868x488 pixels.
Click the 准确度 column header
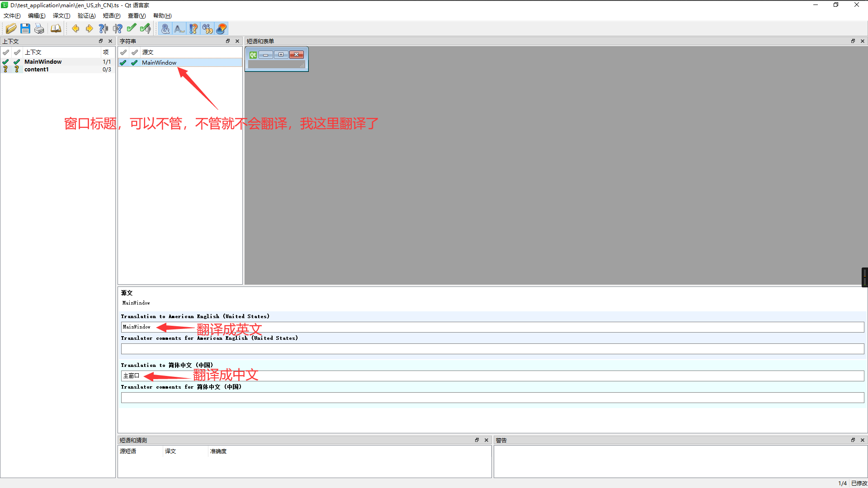tap(218, 451)
